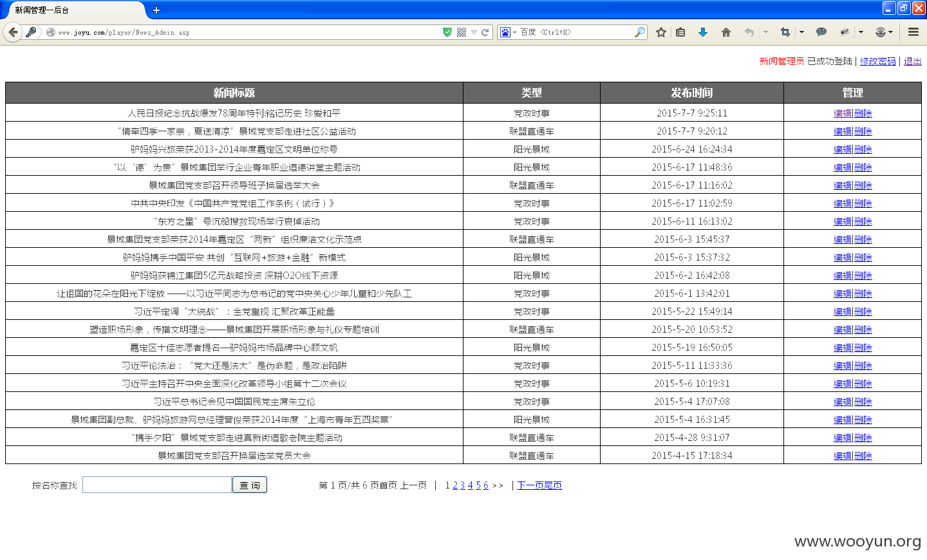
Task: Click the 修改密码 link
Action: 877,61
